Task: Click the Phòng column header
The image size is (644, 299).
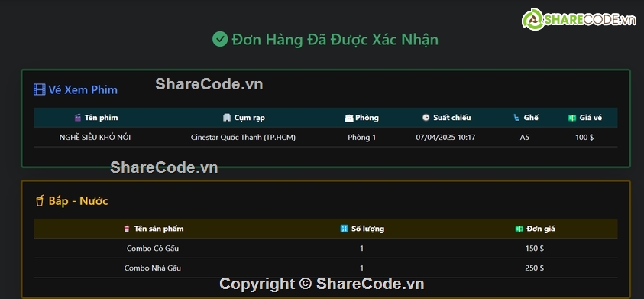Action: [x=367, y=118]
